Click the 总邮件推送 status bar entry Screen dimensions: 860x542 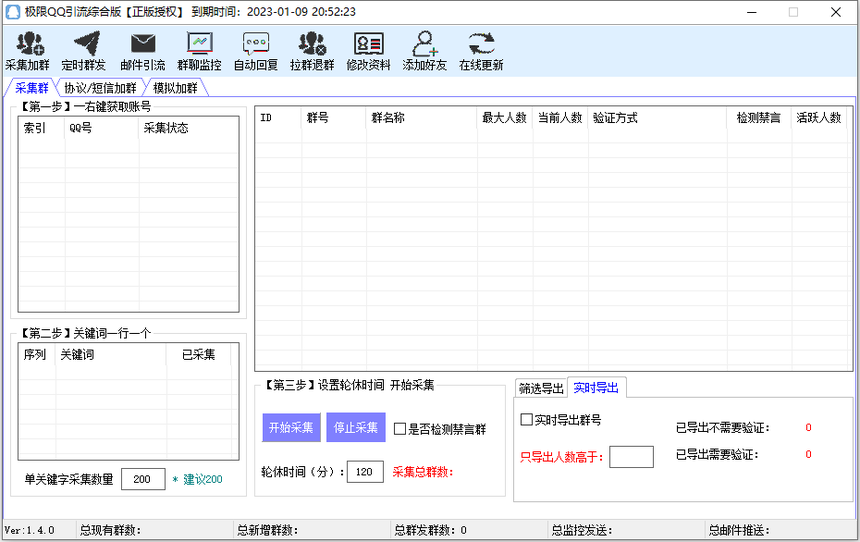pos(739,530)
